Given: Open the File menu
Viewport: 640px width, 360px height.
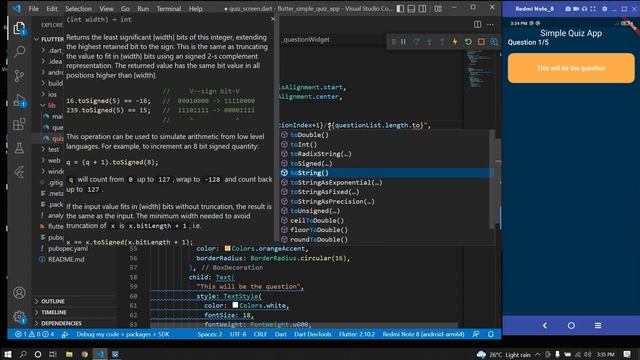Looking at the screenshot, I should point(33,8).
